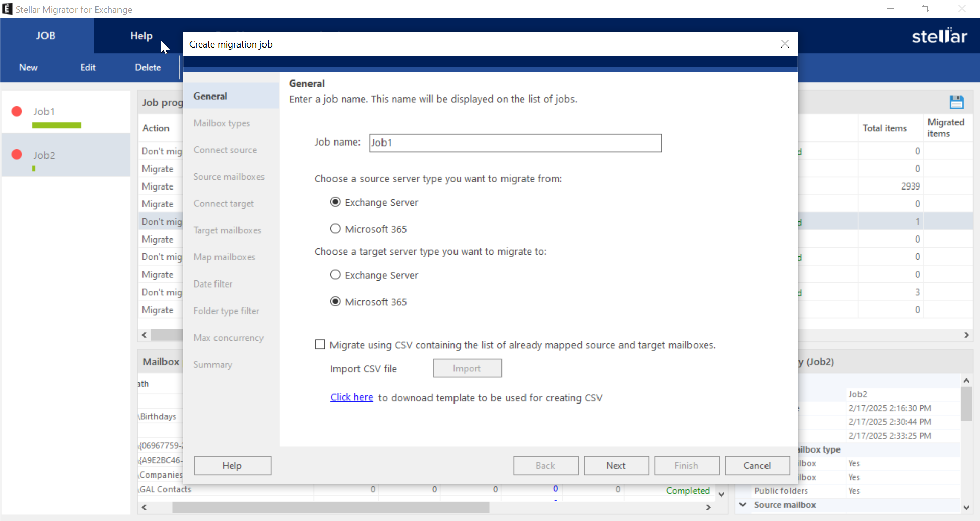980x521 pixels.
Task: Open the Folder type filter wizard step
Action: click(x=226, y=311)
